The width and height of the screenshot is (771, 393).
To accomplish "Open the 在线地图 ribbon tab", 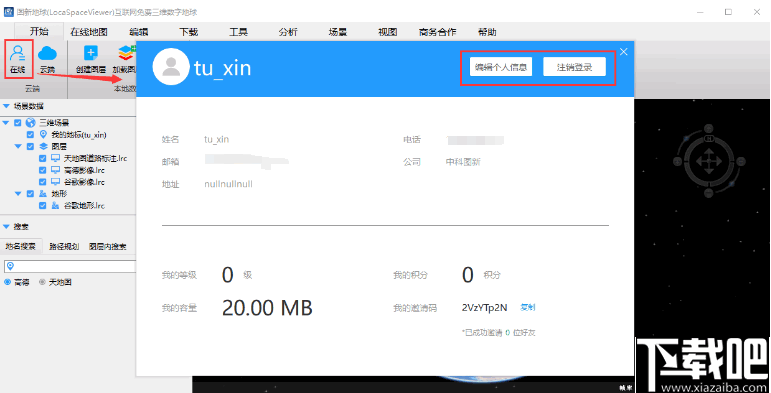I will [89, 32].
